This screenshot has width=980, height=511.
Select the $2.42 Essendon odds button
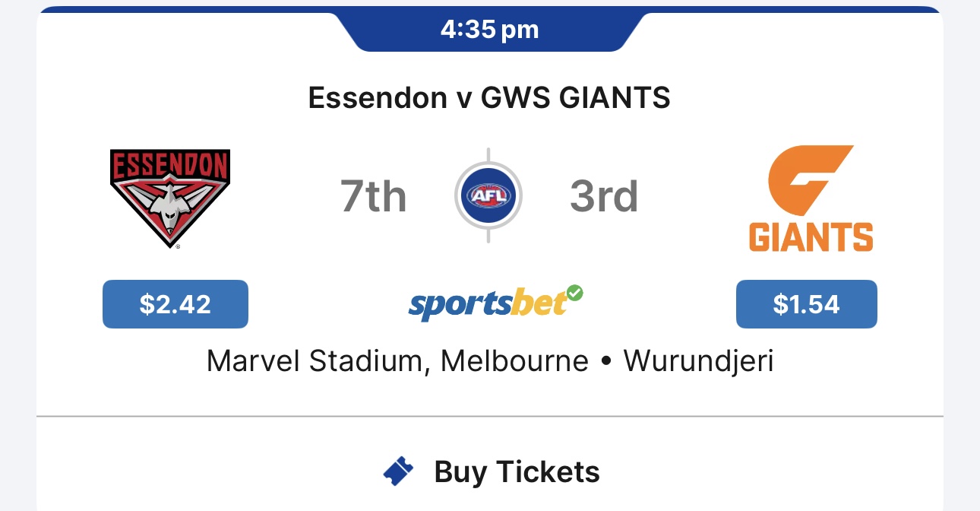[175, 304]
